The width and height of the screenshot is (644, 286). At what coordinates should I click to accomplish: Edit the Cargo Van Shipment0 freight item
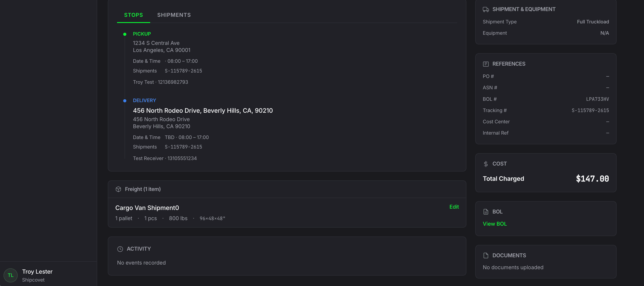(x=454, y=207)
